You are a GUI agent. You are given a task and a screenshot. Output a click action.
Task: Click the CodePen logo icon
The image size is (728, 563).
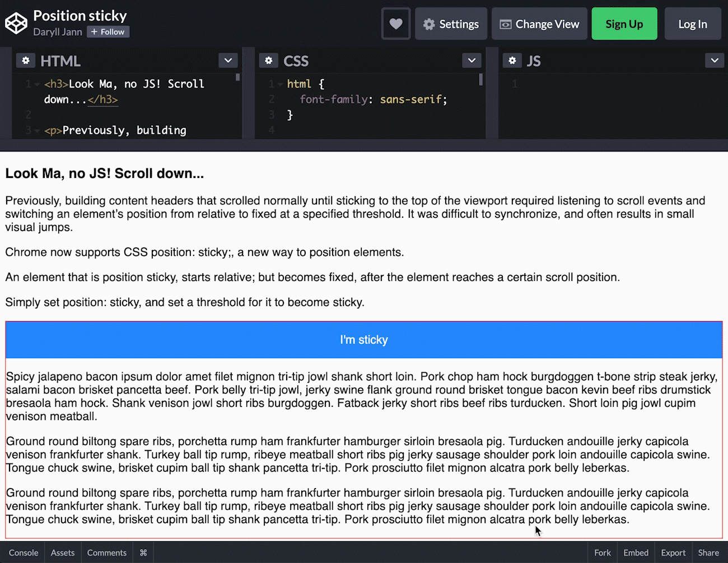(x=16, y=24)
